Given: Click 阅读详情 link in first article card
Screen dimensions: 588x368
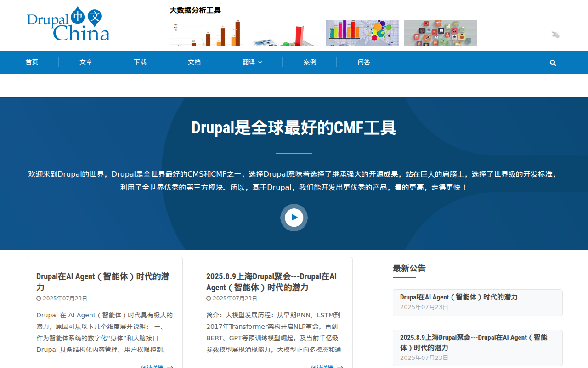Looking at the screenshot, I should 157,367.
